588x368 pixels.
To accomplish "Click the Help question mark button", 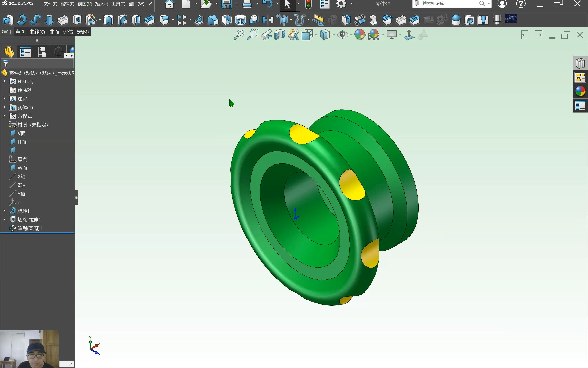I will [x=521, y=4].
